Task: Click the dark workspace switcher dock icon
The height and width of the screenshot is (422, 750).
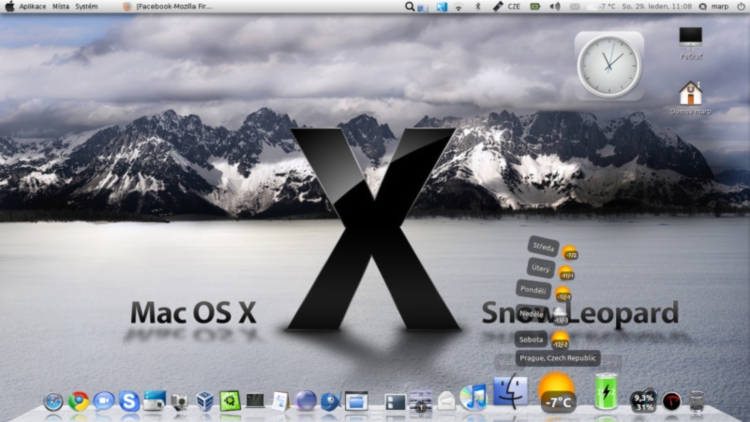Action: [395, 402]
